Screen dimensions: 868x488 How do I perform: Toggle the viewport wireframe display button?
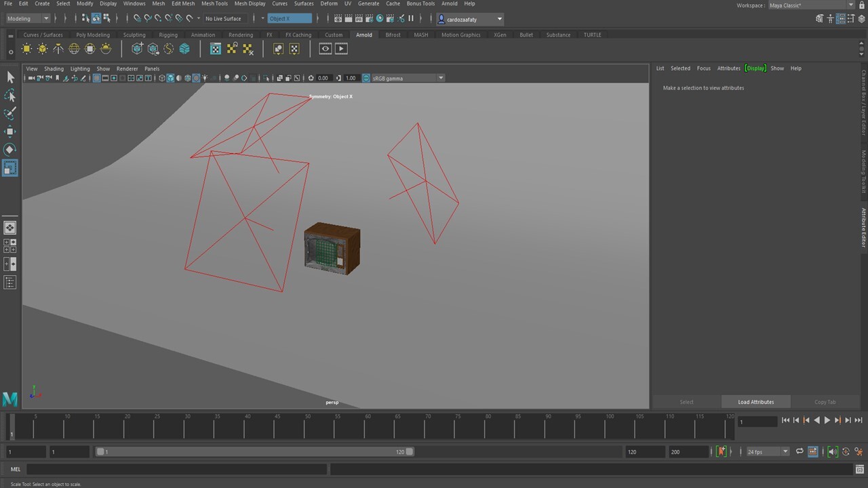tap(161, 78)
